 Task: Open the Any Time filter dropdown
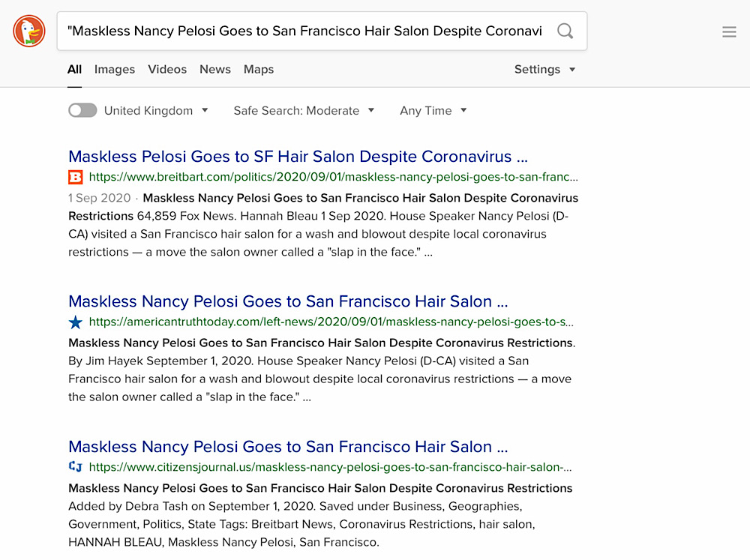[x=433, y=110]
